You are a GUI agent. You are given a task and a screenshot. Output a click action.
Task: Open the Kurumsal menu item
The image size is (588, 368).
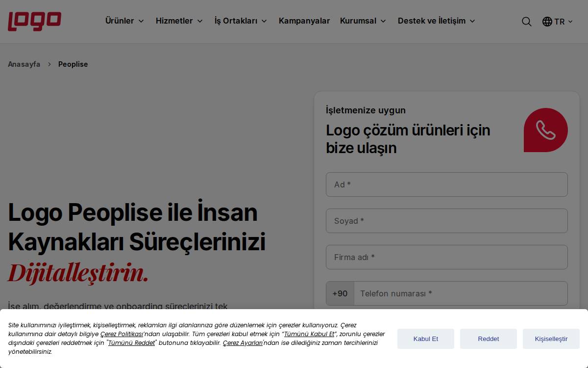point(358,21)
